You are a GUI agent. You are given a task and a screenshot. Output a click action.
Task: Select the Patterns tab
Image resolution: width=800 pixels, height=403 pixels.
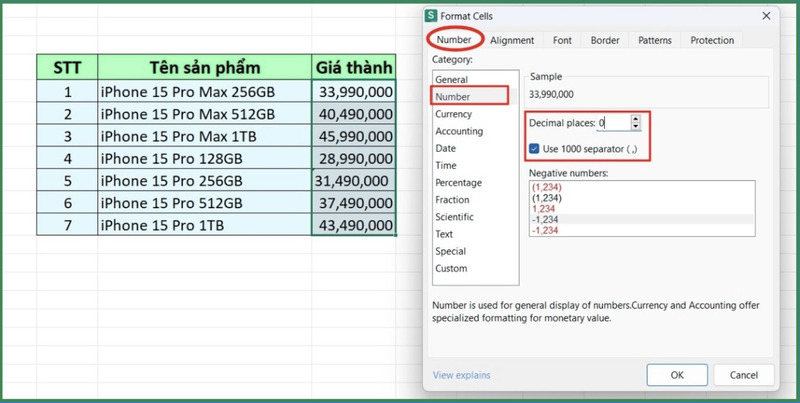click(x=656, y=40)
